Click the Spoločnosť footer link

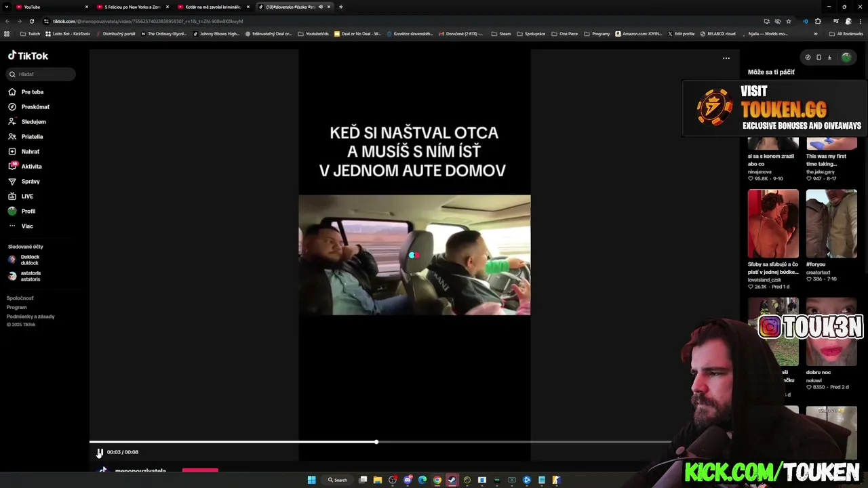click(x=20, y=298)
